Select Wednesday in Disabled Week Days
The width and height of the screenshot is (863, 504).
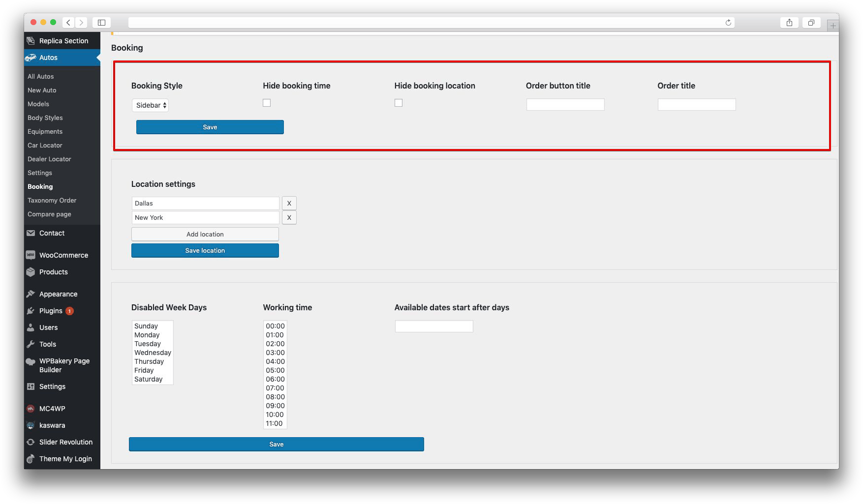pos(153,353)
